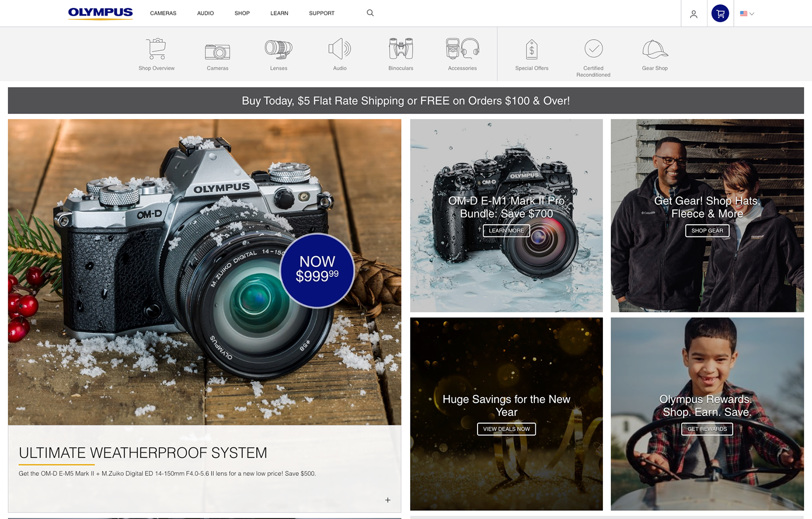Click the flat rate shipping banner
The width and height of the screenshot is (812, 519).
point(406,100)
